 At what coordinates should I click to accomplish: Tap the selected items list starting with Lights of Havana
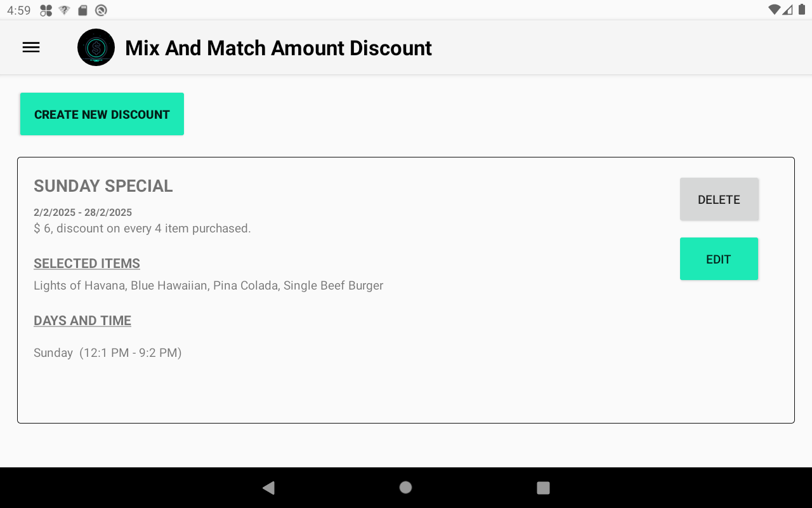[x=208, y=286]
